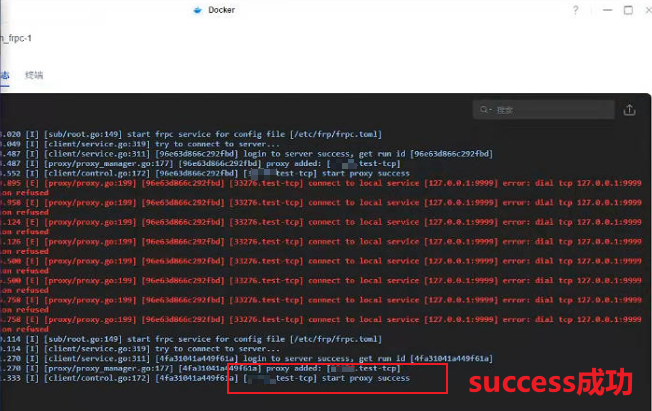Switch to the 终端 terminal tab
Image resolution: width=652 pixels, height=411 pixels.
34,75
